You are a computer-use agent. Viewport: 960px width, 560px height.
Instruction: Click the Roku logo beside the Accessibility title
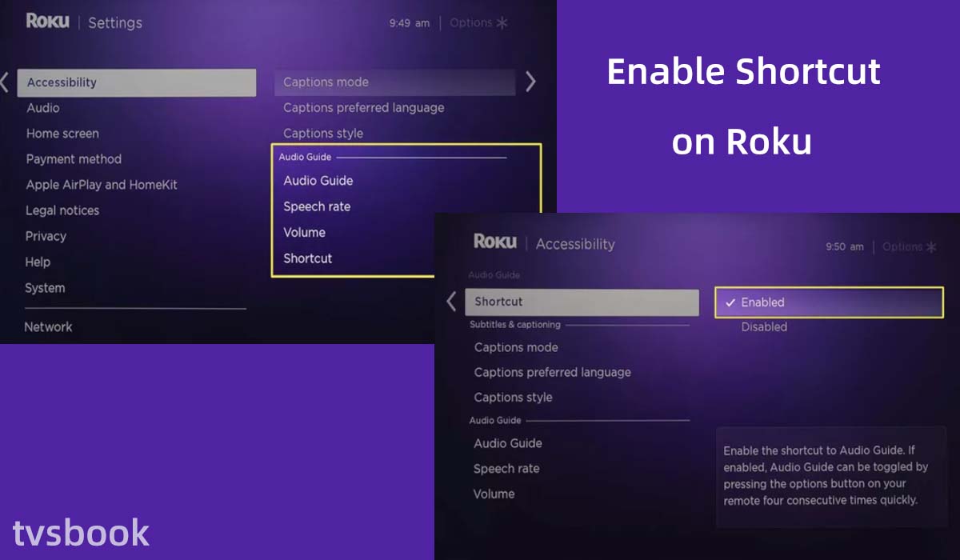(495, 242)
